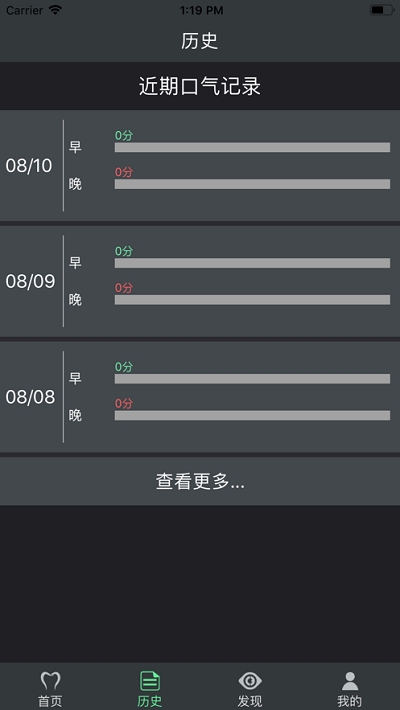Viewport: 400px width, 710px height.
Task: Select the 08/09 date record
Action: point(200,281)
